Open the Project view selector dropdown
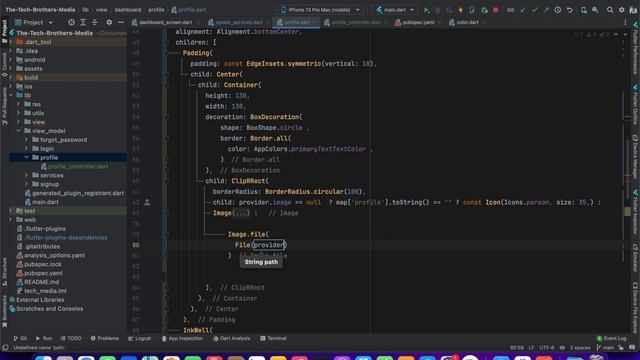 click(34, 22)
